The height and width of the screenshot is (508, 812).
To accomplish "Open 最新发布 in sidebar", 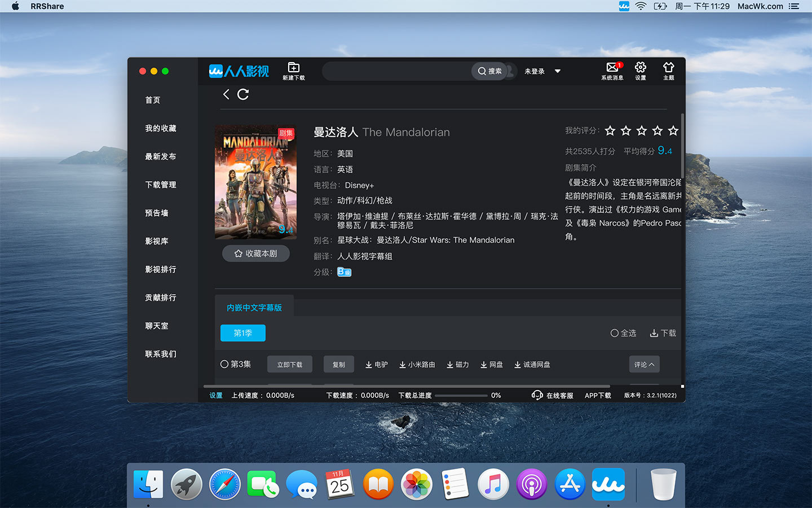I will point(161,156).
